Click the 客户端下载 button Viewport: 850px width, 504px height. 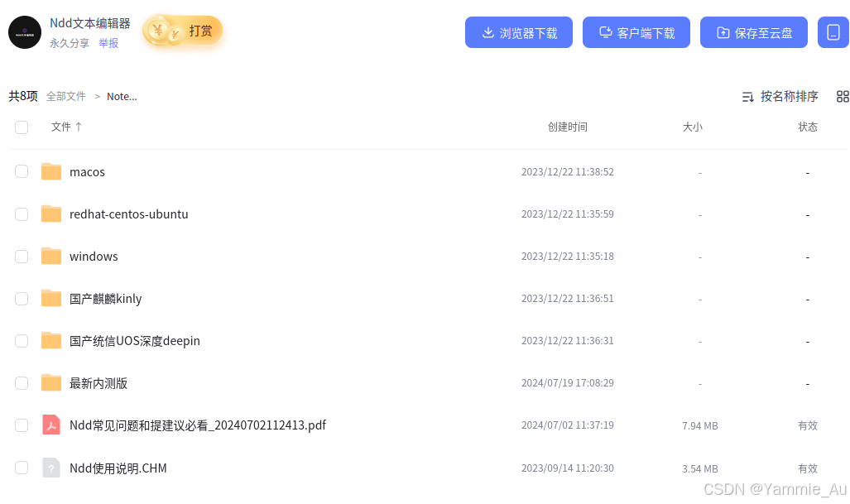point(636,31)
